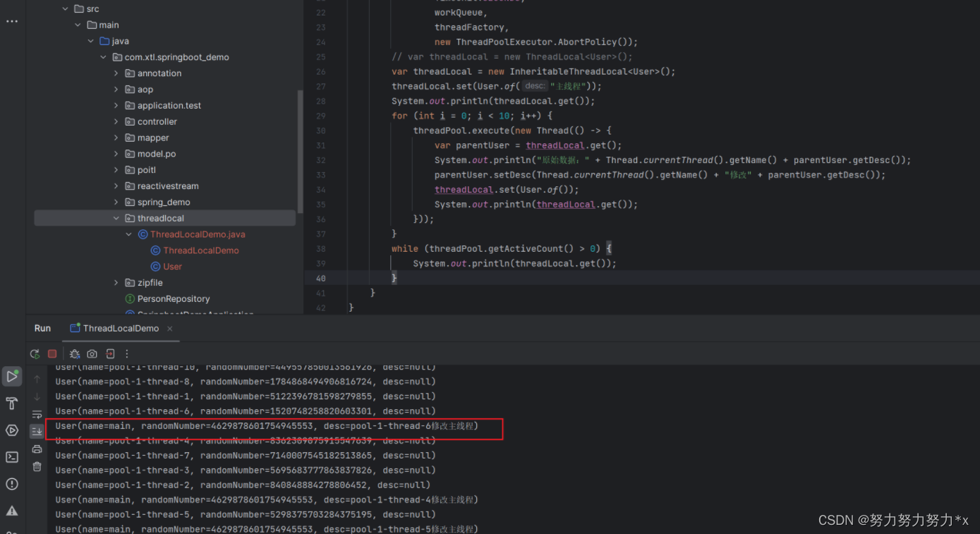
Task: Click the exit icon in Run toolbar
Action: coord(110,354)
